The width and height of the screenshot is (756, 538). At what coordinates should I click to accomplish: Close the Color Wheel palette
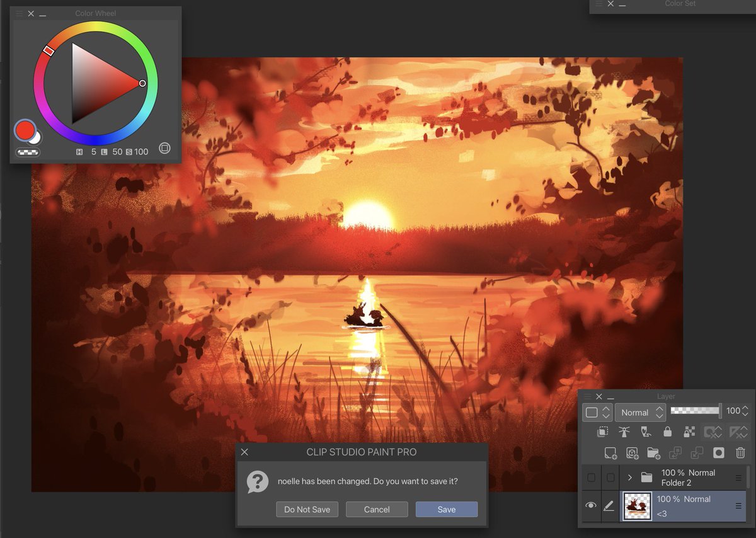31,13
